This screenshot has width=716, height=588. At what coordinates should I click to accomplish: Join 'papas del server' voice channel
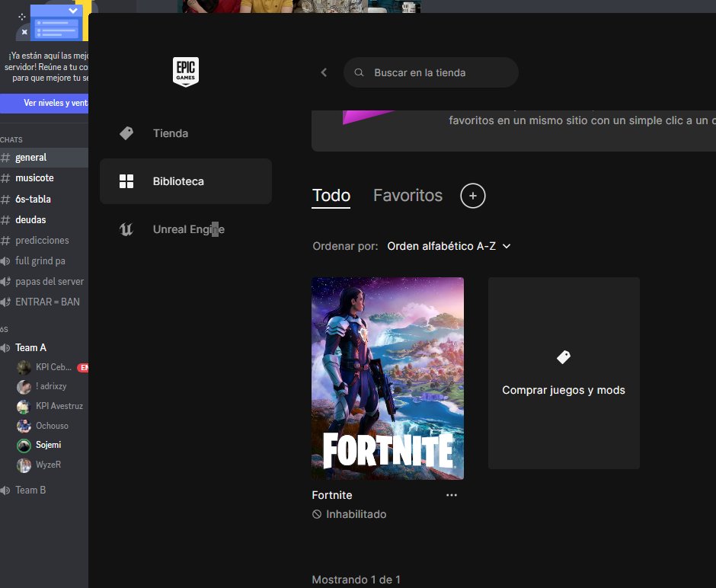click(44, 281)
